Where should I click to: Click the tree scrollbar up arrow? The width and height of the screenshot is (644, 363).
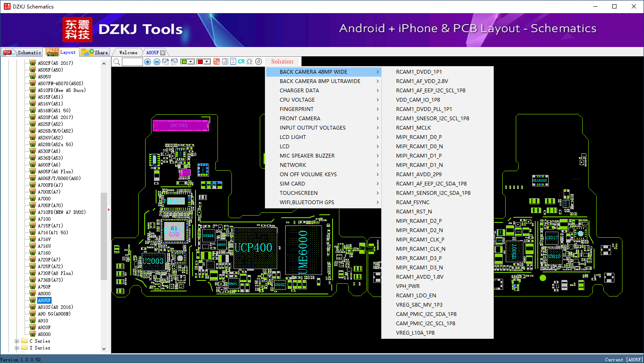tap(104, 64)
